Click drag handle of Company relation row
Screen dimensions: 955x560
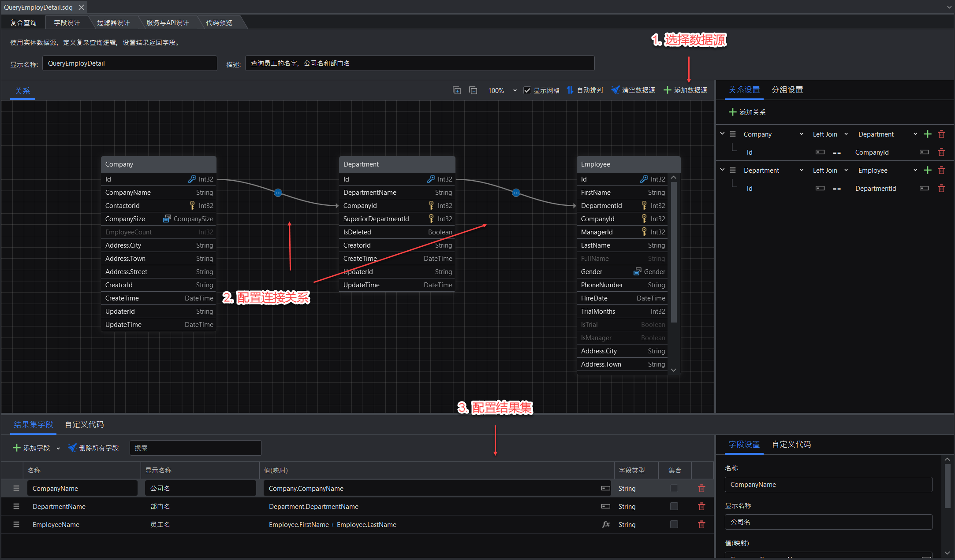(x=733, y=134)
